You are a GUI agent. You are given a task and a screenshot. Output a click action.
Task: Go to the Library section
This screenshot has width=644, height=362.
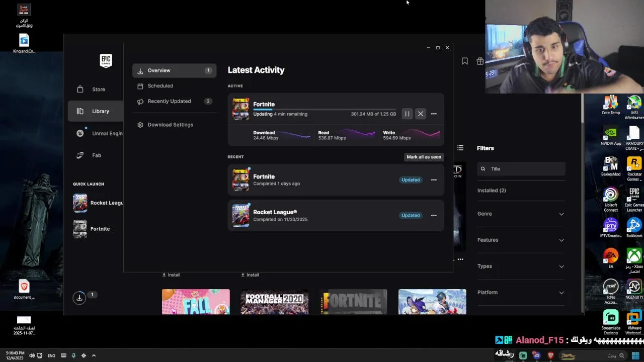coord(96,111)
